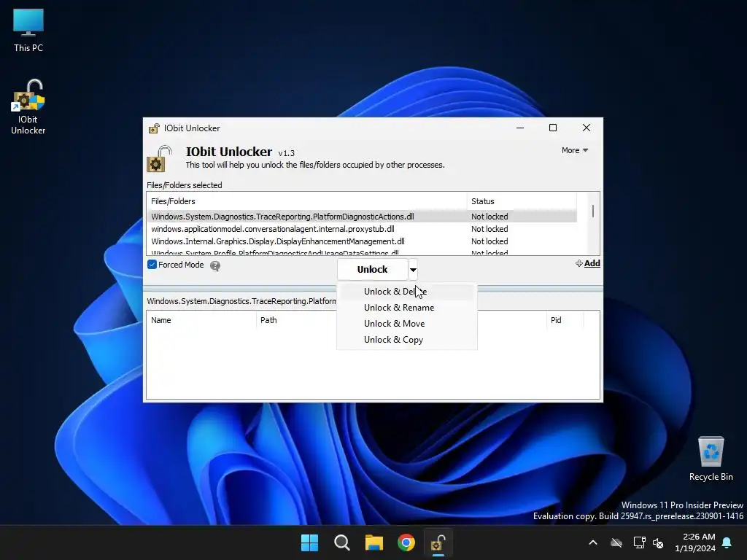Viewport: 747px width, 560px height.
Task: Choose Unlock & Rename option
Action: (x=407, y=308)
